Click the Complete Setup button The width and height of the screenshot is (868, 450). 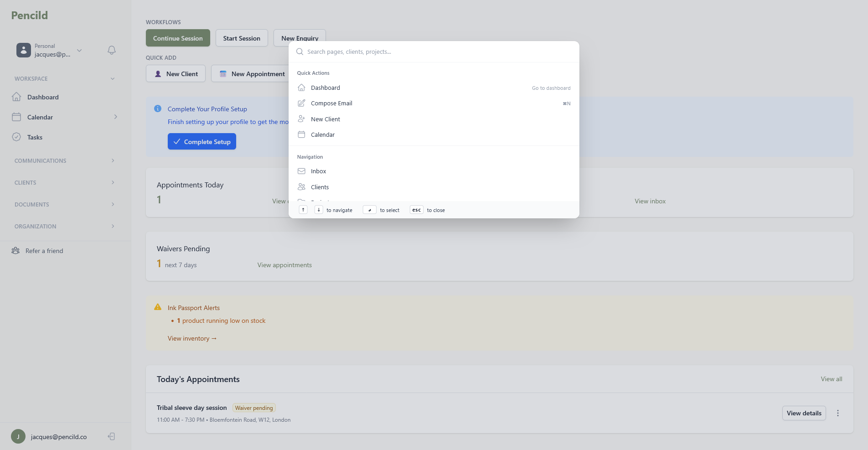(x=201, y=141)
